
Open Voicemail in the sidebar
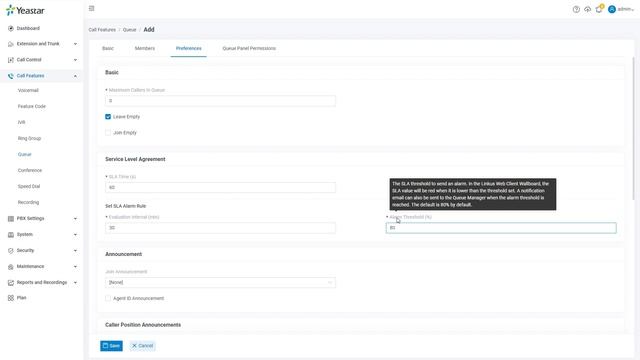click(28, 90)
